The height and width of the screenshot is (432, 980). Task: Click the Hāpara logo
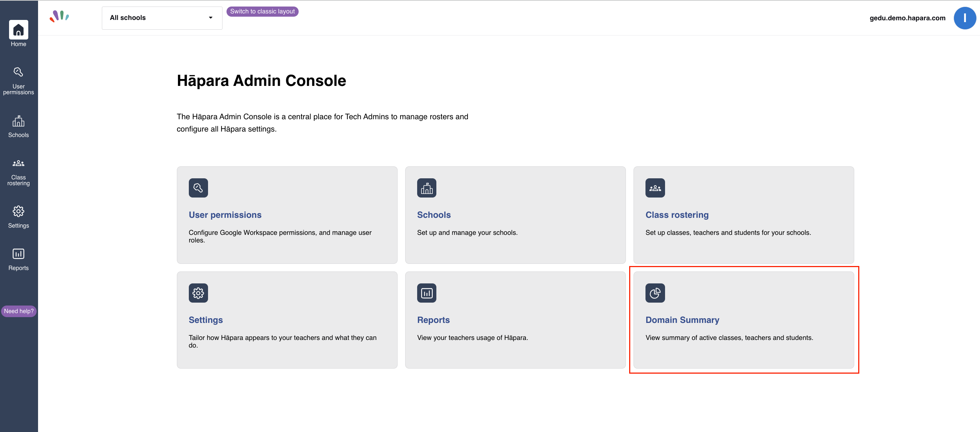tap(59, 16)
